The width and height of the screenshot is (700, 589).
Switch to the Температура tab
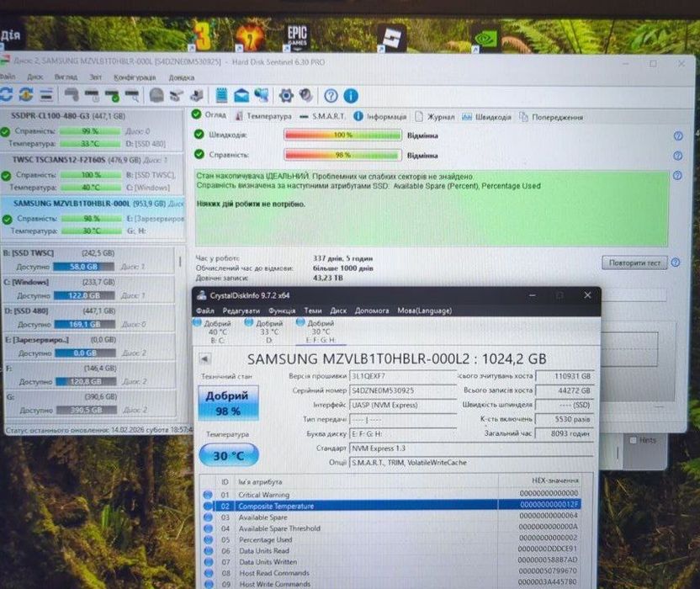(263, 116)
